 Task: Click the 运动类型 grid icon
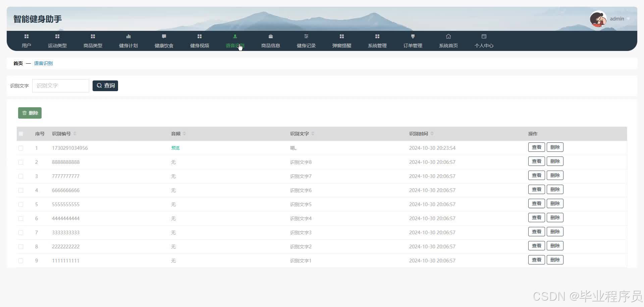(57, 36)
